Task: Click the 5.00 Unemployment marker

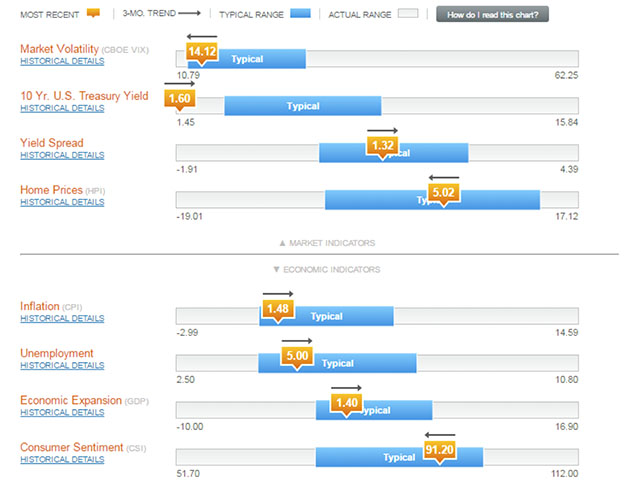Action: coord(297,355)
